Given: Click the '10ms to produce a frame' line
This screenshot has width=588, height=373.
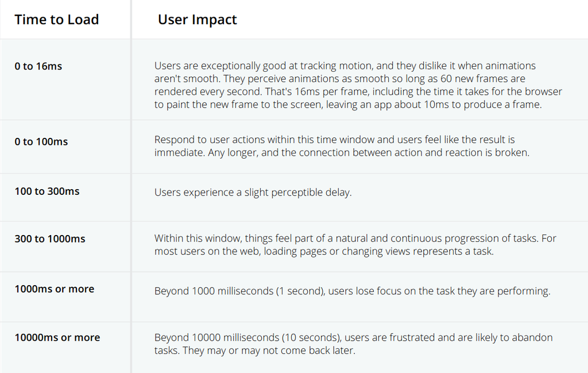Looking at the screenshot, I should tap(348, 105).
